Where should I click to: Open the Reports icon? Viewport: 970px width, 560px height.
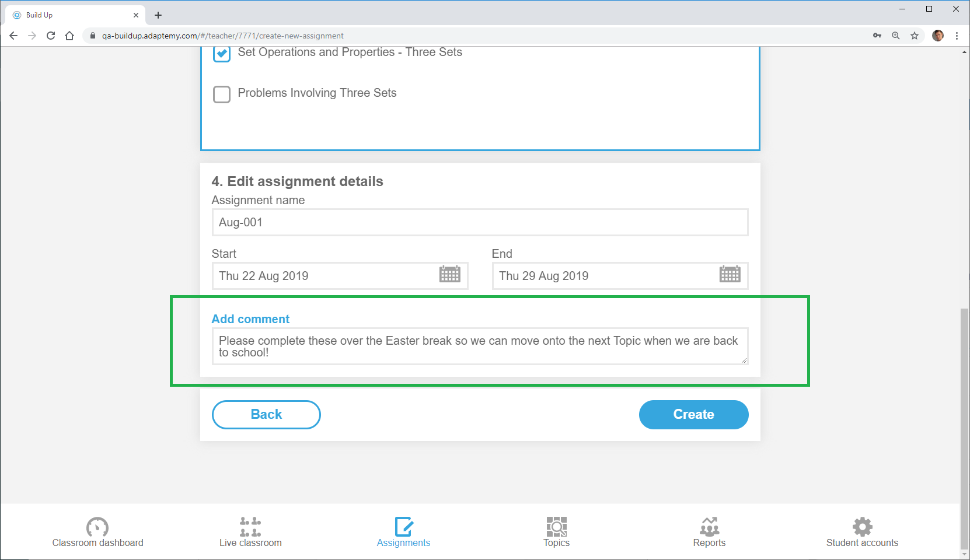click(709, 527)
